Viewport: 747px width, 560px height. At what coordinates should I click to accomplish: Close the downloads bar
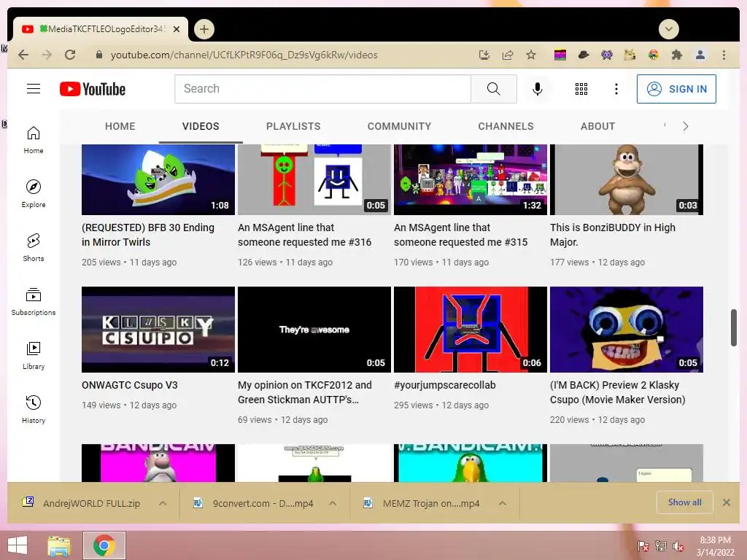(x=726, y=502)
